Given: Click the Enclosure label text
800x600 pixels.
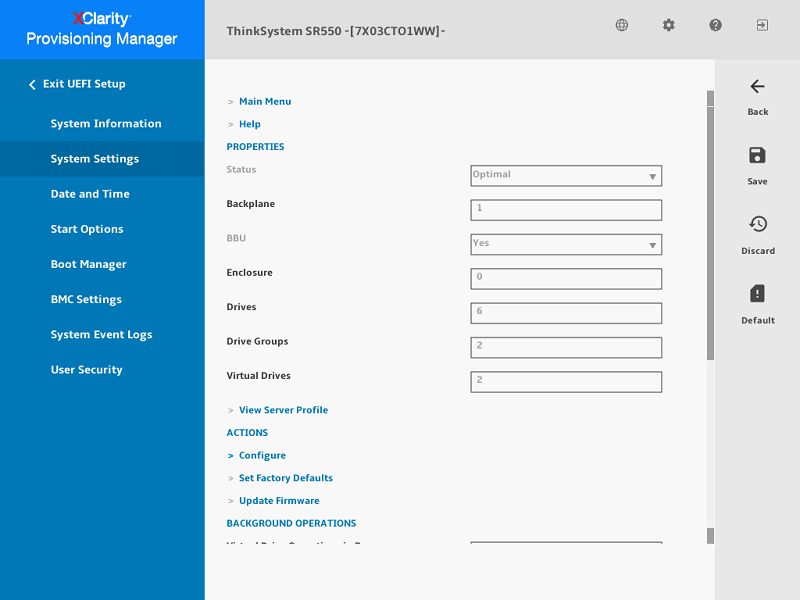Looking at the screenshot, I should [x=249, y=272].
